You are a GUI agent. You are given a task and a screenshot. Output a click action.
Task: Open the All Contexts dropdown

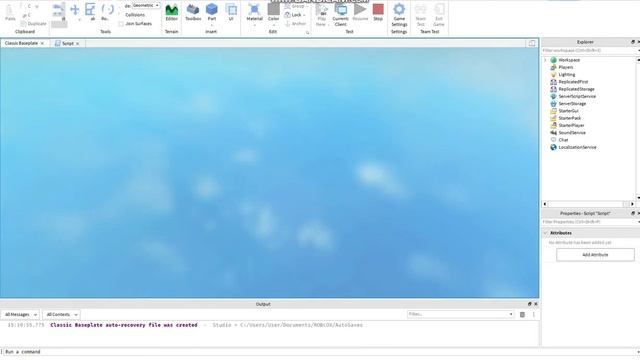(x=62, y=315)
